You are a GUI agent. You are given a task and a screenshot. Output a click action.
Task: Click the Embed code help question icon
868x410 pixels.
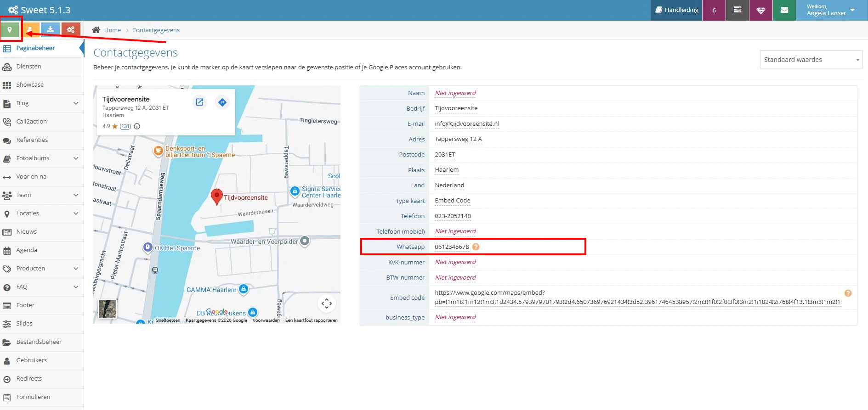point(848,293)
